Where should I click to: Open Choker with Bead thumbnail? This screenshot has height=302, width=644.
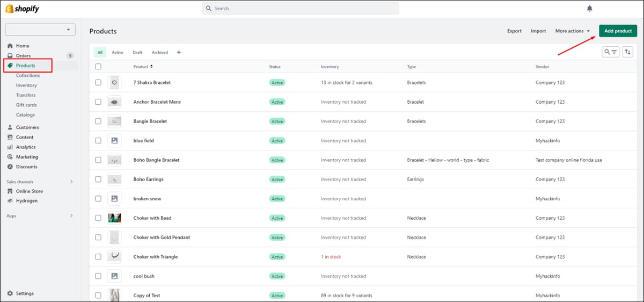(114, 218)
